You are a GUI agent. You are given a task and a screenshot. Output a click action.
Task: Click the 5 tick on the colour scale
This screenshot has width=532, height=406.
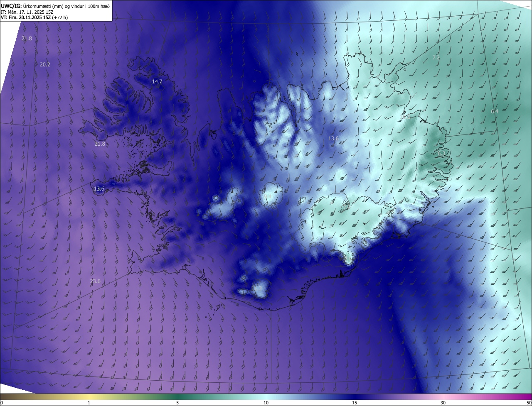177,403
